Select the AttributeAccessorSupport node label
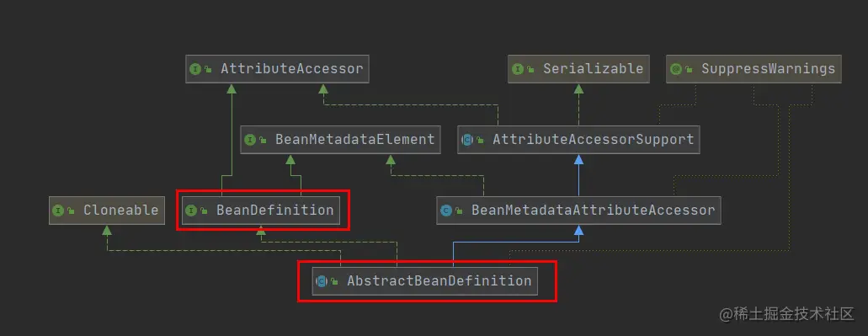Viewport: 868px width, 336px height. coord(594,140)
